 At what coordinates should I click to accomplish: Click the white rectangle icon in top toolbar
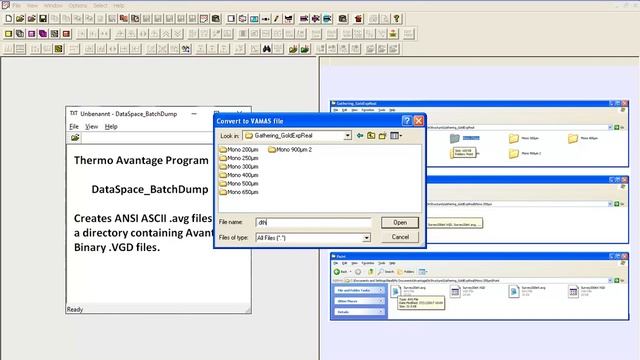tap(231, 19)
